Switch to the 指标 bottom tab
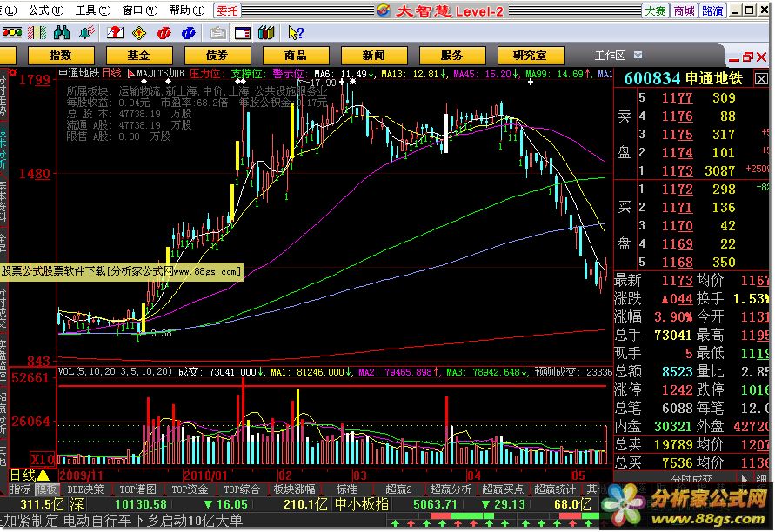 pos(20,489)
